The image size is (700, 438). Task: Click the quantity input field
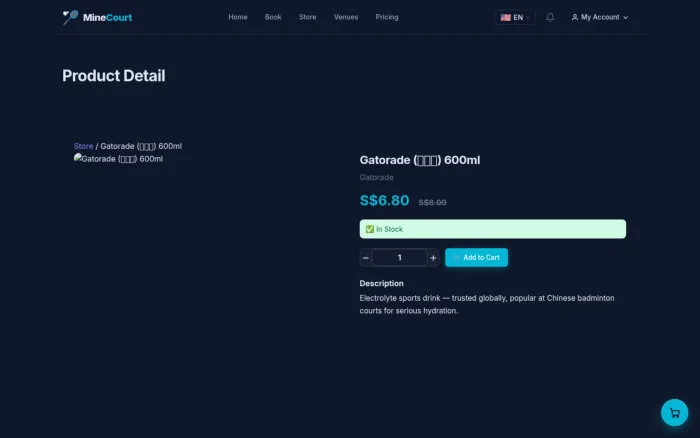click(x=400, y=258)
